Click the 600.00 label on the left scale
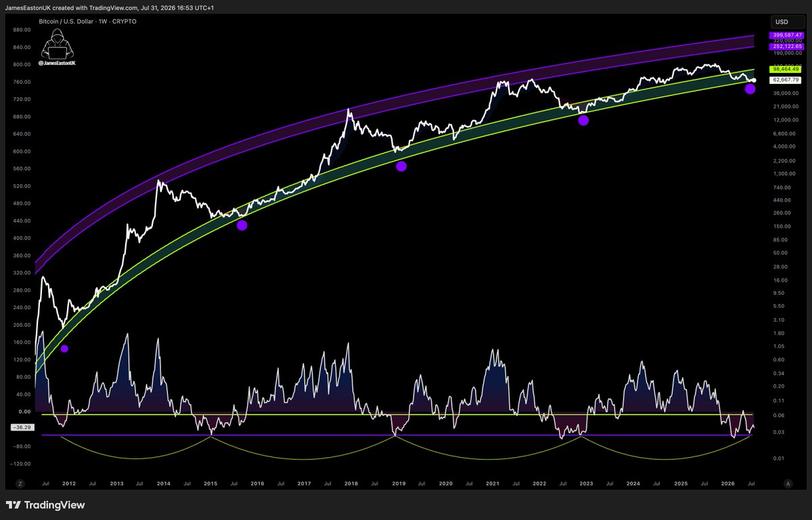This screenshot has height=520, width=812. [x=22, y=151]
